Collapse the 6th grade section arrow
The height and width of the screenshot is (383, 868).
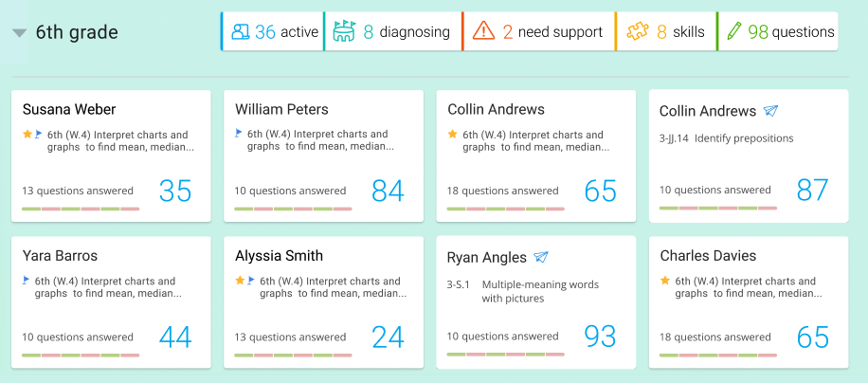tap(19, 33)
